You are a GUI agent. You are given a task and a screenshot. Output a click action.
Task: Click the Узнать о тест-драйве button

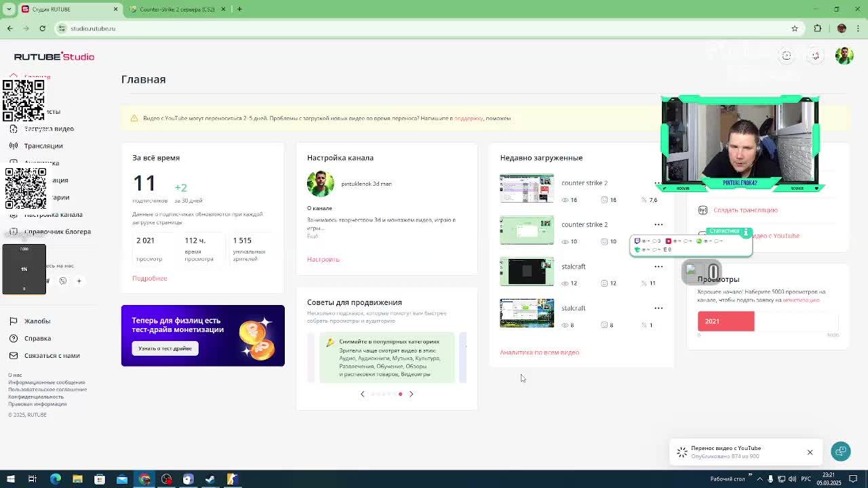(x=165, y=348)
